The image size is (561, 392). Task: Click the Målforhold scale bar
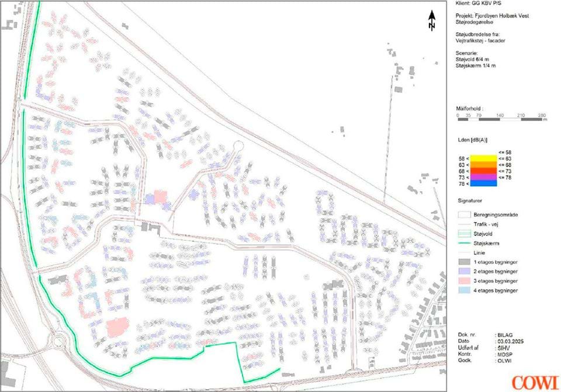pos(500,119)
